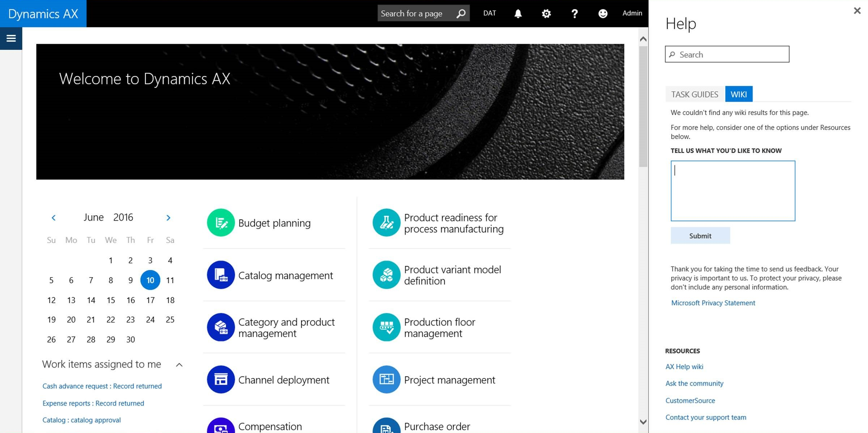Screen dimensions: 868x433
Task: Click the notifications bell icon
Action: pyautogui.click(x=518, y=13)
